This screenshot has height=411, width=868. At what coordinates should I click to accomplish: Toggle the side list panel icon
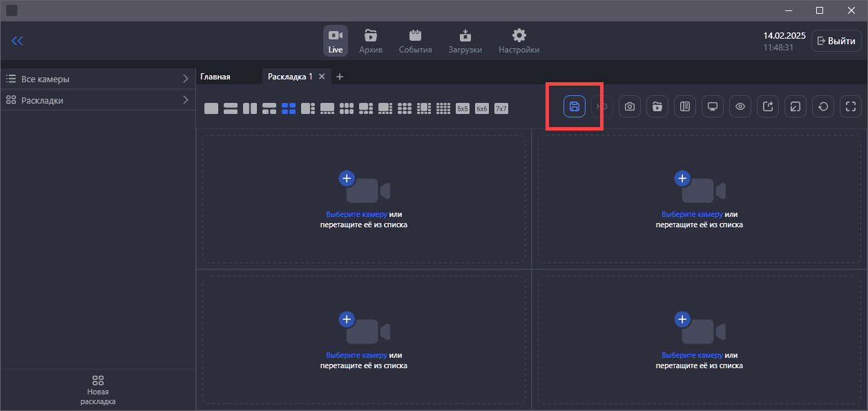click(x=684, y=106)
